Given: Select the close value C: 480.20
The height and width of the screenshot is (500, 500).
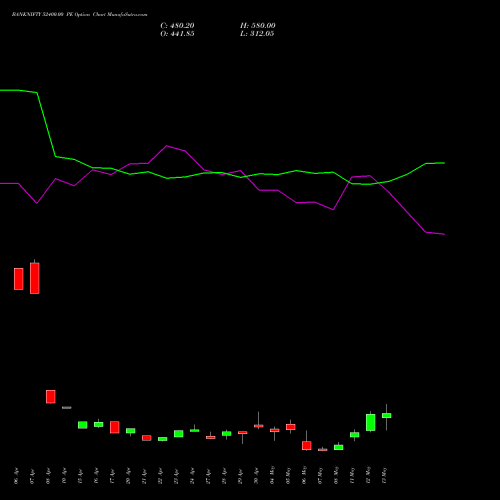Looking at the screenshot, I should coord(177,26).
